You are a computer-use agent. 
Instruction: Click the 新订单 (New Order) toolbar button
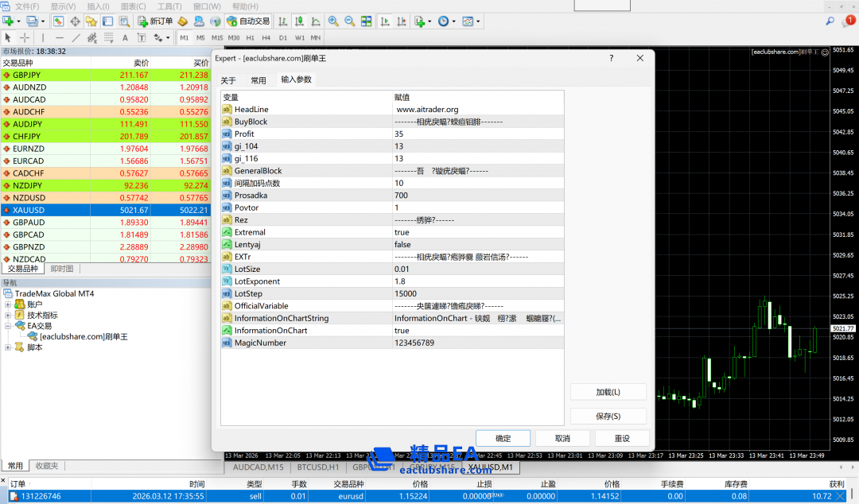(154, 21)
